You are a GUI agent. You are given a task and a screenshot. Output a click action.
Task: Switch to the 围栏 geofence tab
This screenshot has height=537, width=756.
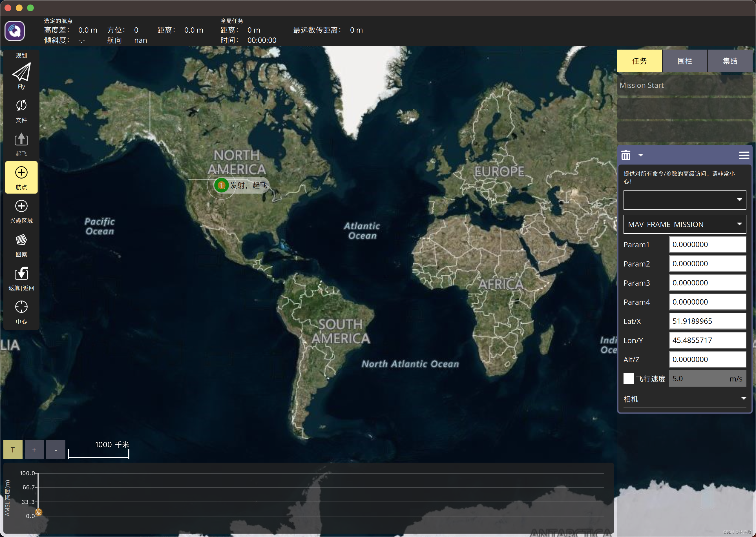point(684,61)
